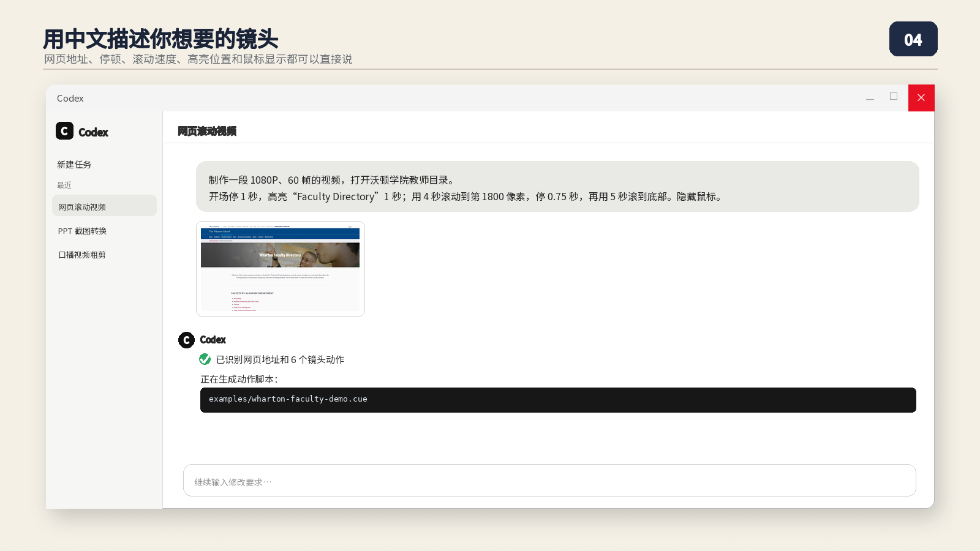The width and height of the screenshot is (980, 551).
Task: Click the examples/wharton-faculty-demo.cue code block
Action: pyautogui.click(x=558, y=400)
